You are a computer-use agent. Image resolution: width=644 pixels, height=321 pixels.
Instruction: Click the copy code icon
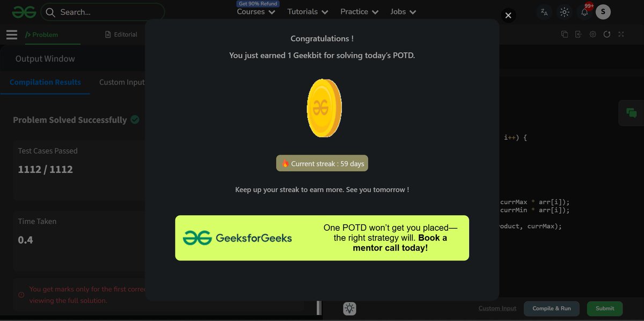[x=565, y=34]
